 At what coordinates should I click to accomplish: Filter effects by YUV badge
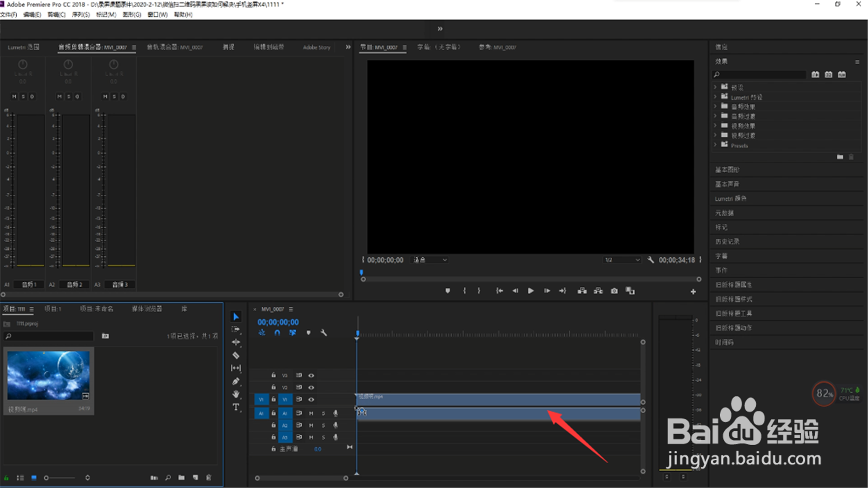click(842, 75)
